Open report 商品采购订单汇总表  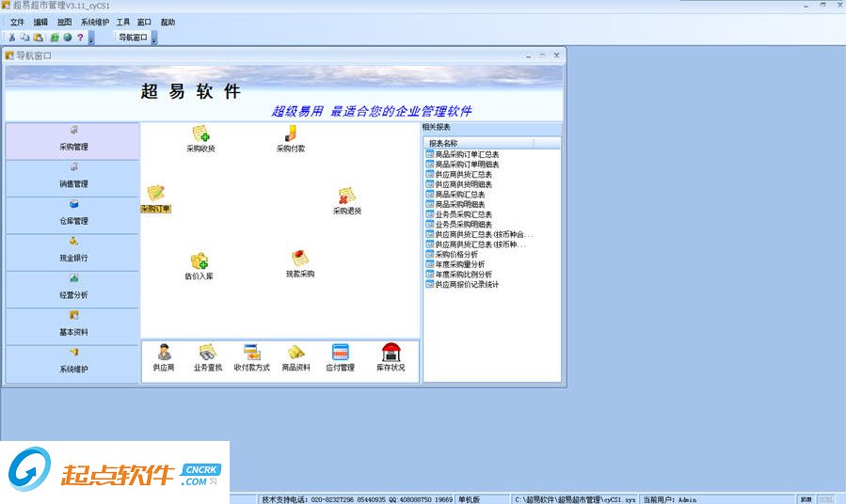[462, 154]
